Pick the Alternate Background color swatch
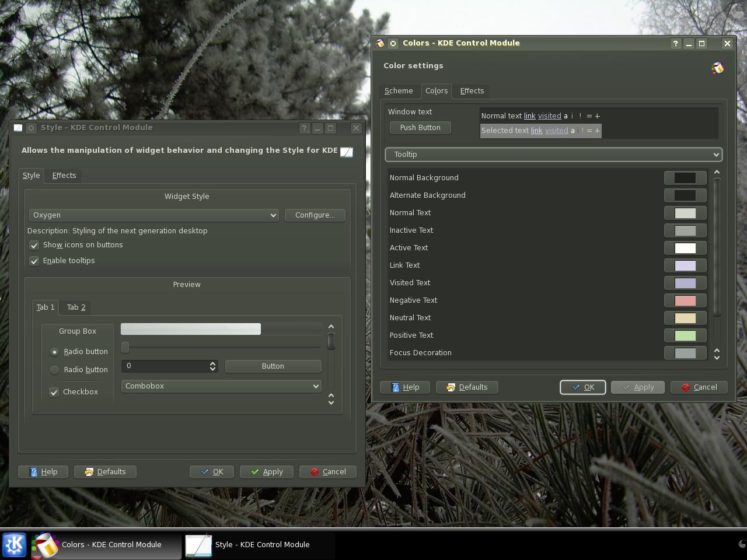This screenshot has height=560, width=747. coord(685,195)
